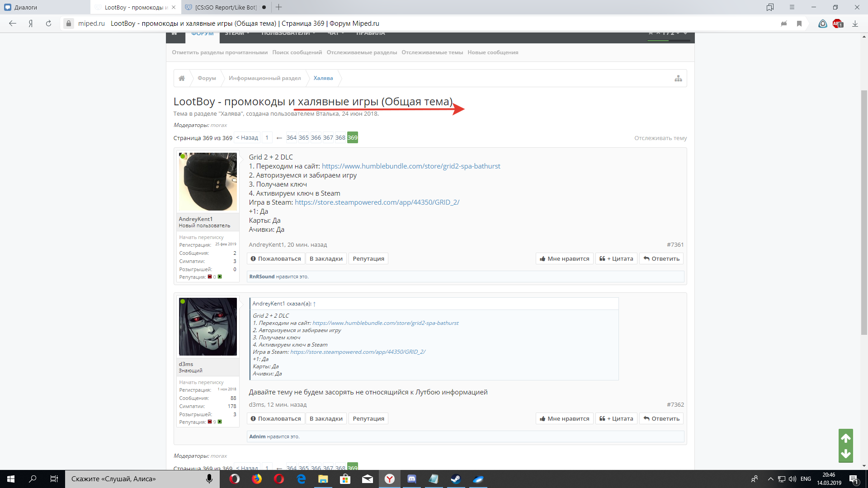The width and height of the screenshot is (868, 488).
Task: Quote post #7361 with + Цитата
Action: click(x=616, y=259)
